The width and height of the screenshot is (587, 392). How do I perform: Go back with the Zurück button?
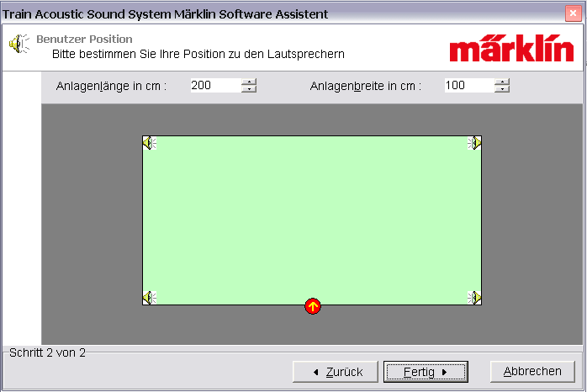336,372
